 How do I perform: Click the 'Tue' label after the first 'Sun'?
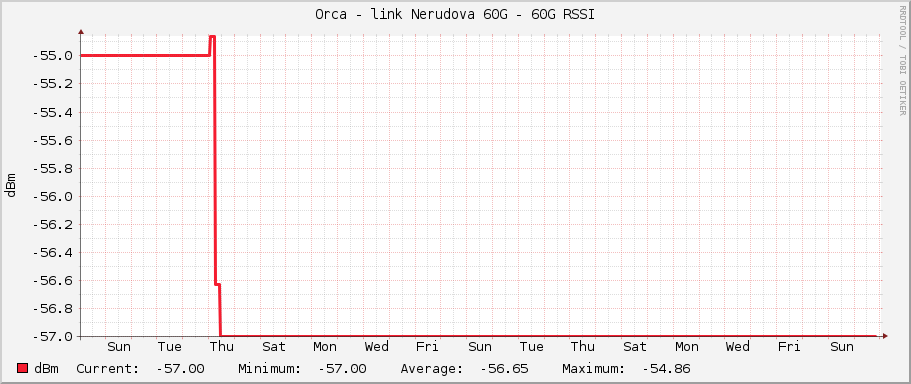[170, 347]
